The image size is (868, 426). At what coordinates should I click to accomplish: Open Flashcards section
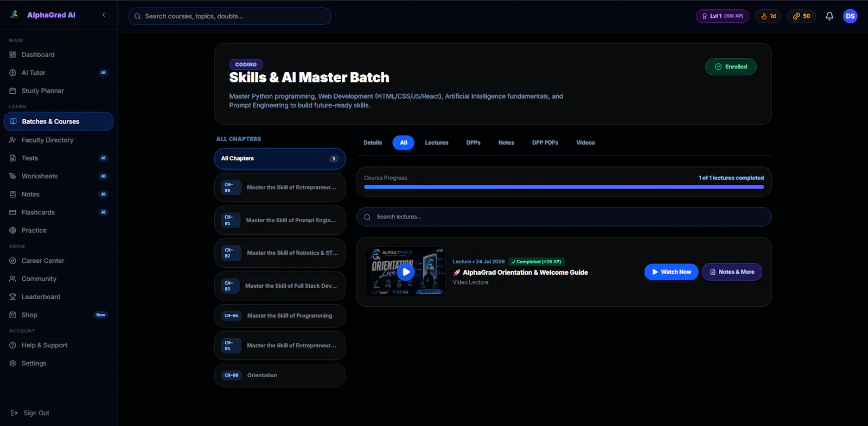pos(59,212)
